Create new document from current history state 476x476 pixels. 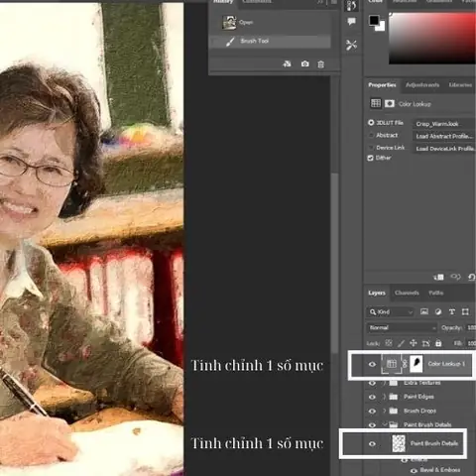point(287,63)
